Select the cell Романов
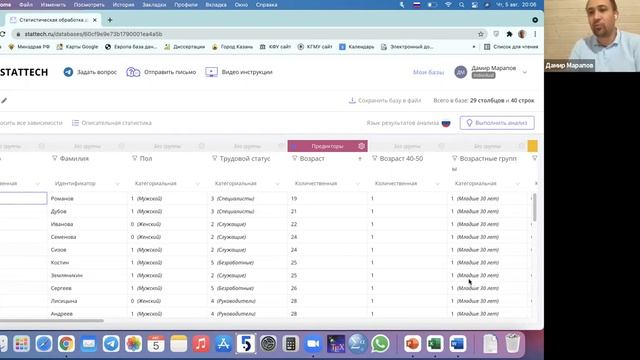This screenshot has height=360, width=640. (87, 198)
